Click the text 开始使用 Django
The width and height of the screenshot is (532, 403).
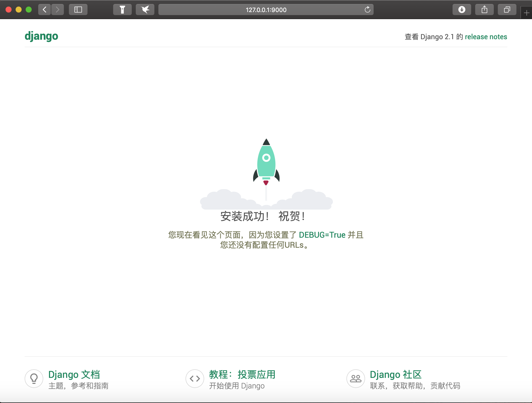click(x=237, y=386)
